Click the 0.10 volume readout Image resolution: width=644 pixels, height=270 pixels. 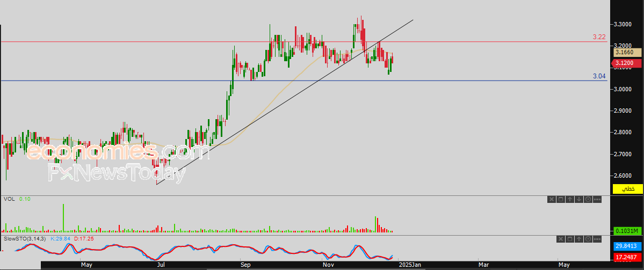tap(25, 199)
